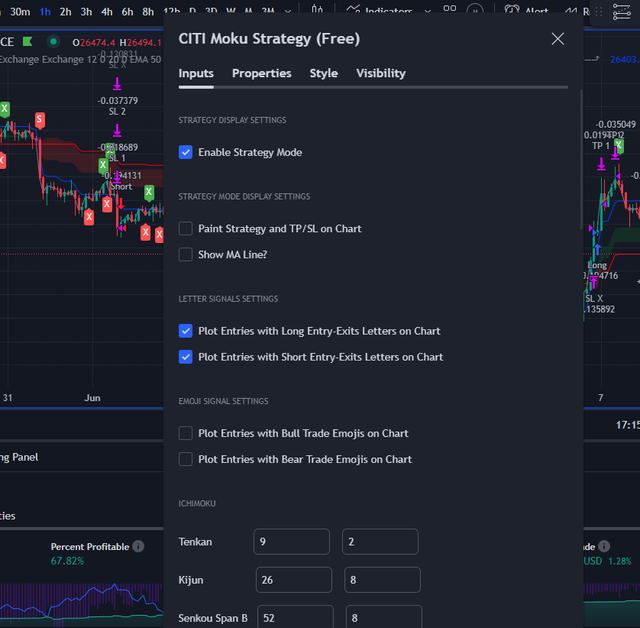This screenshot has height=628, width=640.
Task: Click the green X marker near TP 1 label
Action: (619, 145)
